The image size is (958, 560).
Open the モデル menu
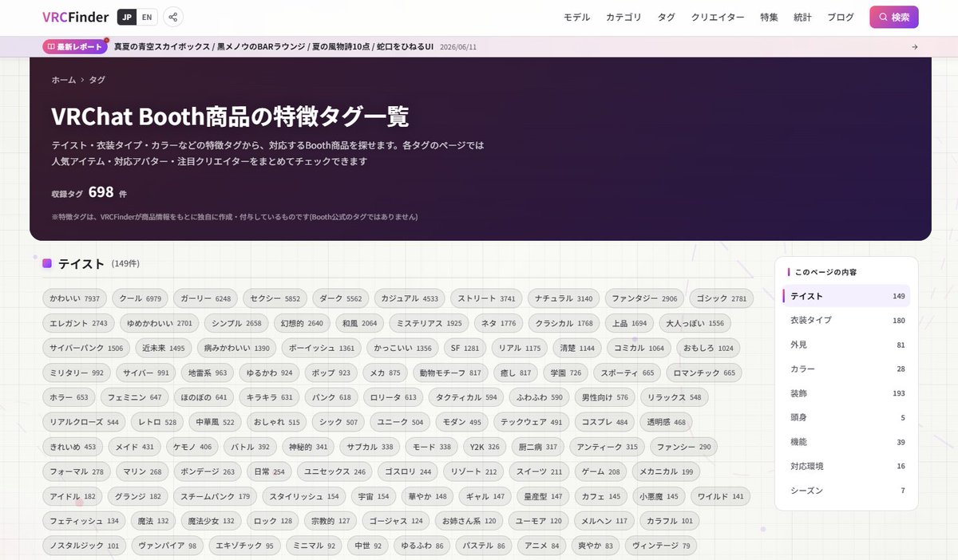pyautogui.click(x=576, y=17)
